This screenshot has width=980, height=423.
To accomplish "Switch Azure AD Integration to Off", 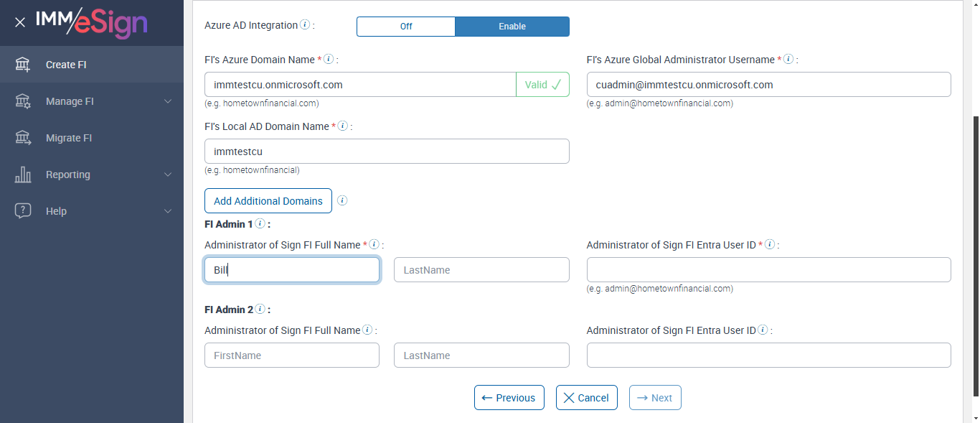I will 406,27.
